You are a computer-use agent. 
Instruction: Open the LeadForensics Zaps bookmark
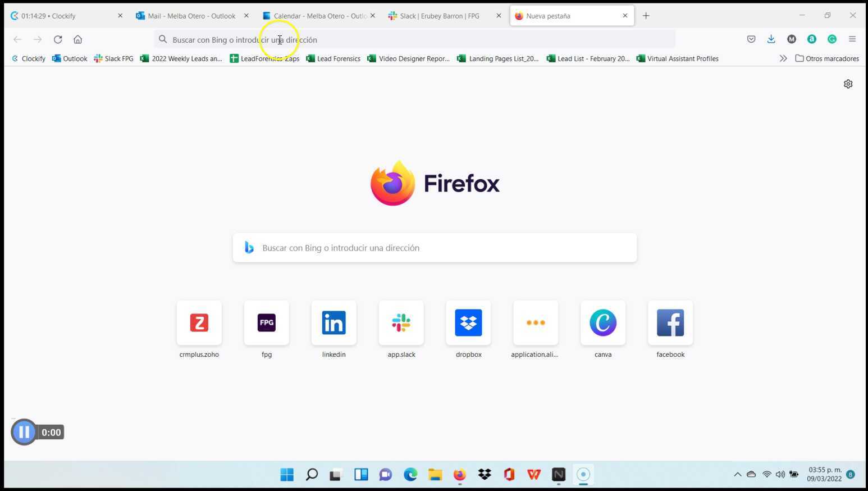[x=264, y=58]
